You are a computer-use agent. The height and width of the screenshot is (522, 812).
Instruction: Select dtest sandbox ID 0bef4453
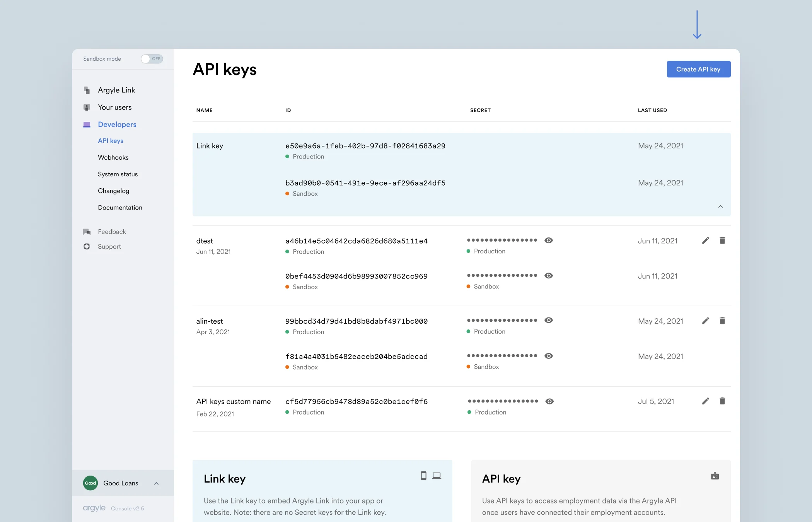(x=356, y=276)
